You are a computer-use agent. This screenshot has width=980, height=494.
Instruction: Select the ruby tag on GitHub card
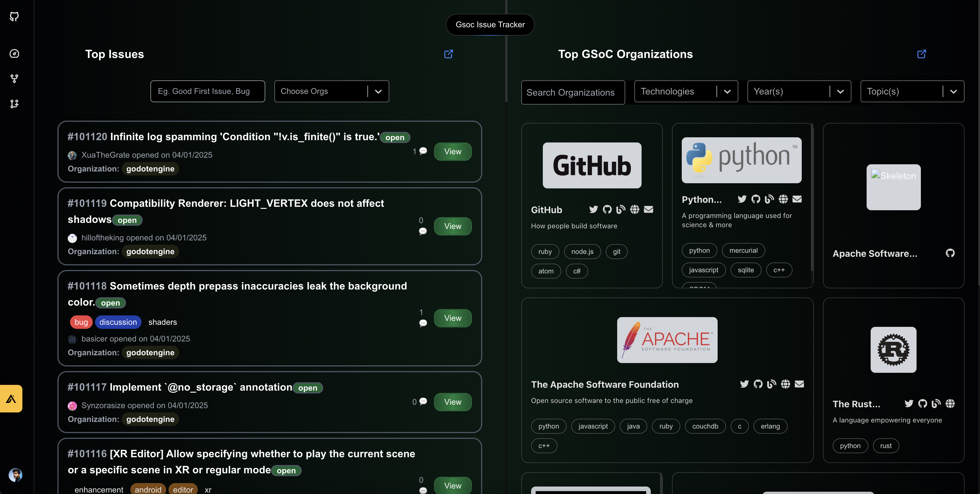click(x=545, y=252)
